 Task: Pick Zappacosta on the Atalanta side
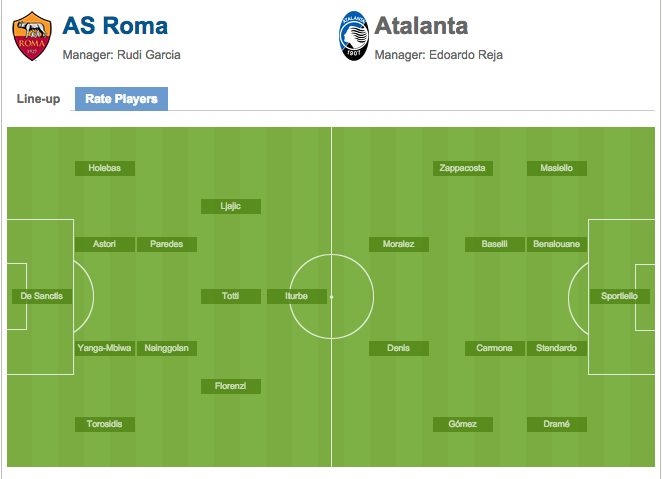[x=462, y=168]
